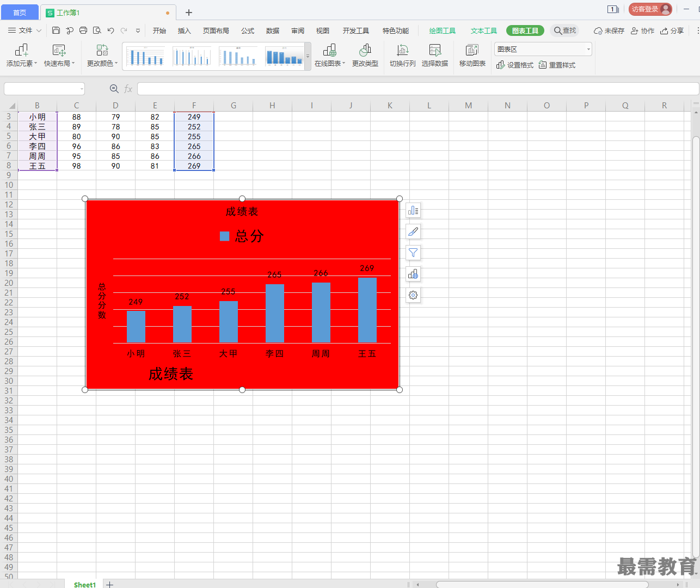Click Collaborate (协作) button
This screenshot has height=588, width=700.
642,30
